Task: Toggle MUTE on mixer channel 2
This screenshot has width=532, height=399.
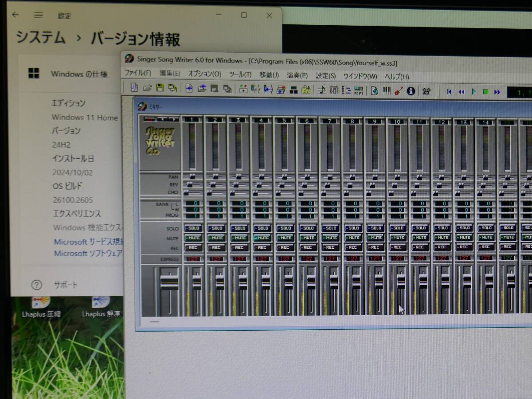Action: (x=216, y=238)
